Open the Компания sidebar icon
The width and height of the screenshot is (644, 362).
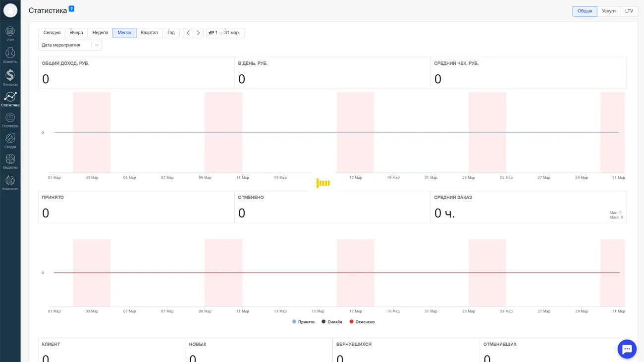coord(10,183)
